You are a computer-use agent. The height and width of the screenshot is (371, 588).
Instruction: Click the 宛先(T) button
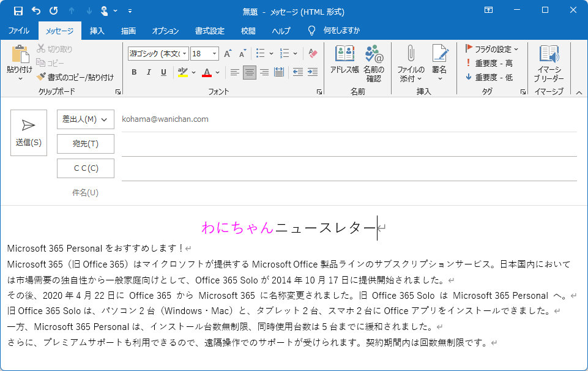click(86, 144)
